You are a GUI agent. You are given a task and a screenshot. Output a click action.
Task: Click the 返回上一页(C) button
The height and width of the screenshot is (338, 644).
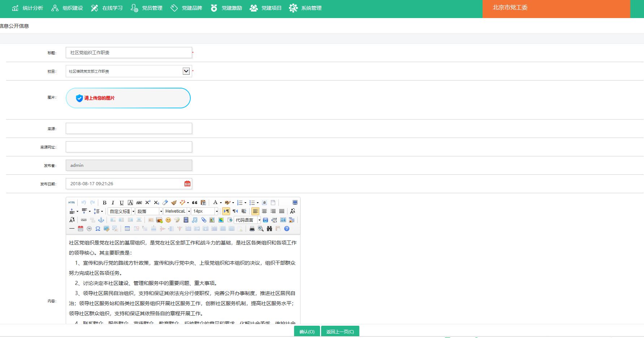pyautogui.click(x=340, y=331)
